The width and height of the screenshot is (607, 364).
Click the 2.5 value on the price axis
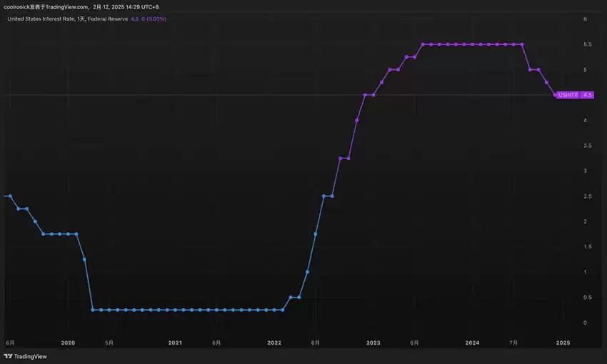[x=587, y=196]
